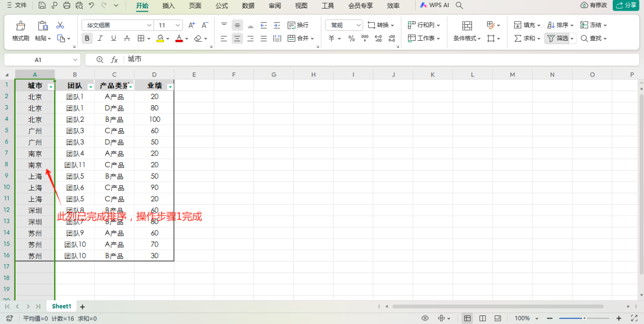Switch to the 数据 tab
Image resolution: width=644 pixels, height=324 pixels.
coord(248,6)
